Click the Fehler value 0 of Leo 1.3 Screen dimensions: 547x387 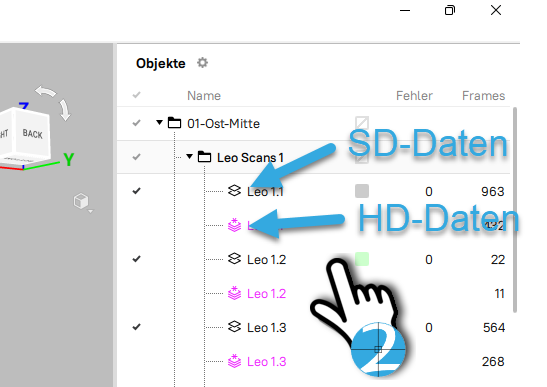pyautogui.click(x=429, y=328)
